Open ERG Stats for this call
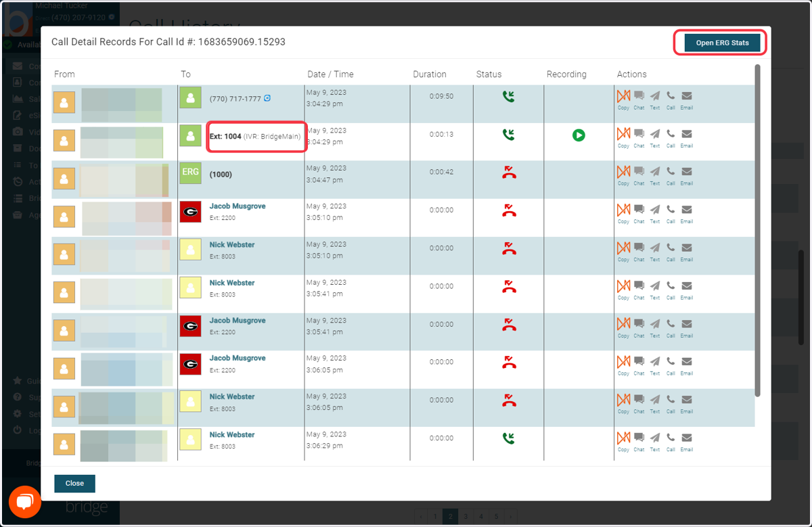 [x=722, y=43]
